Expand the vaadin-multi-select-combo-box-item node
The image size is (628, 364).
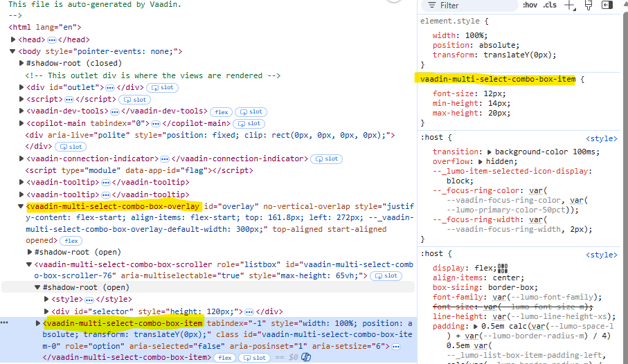point(38,322)
